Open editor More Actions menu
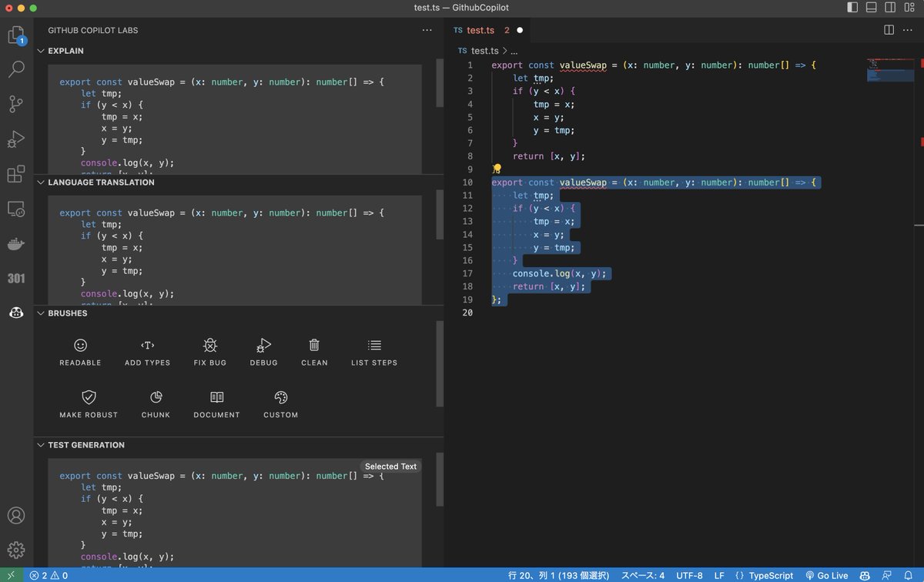 pyautogui.click(x=909, y=30)
